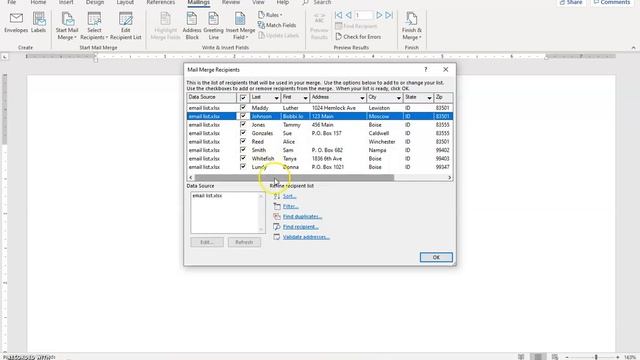Open the Mailings tab
Image resolution: width=640 pixels, height=360 pixels.
pyautogui.click(x=198, y=2)
